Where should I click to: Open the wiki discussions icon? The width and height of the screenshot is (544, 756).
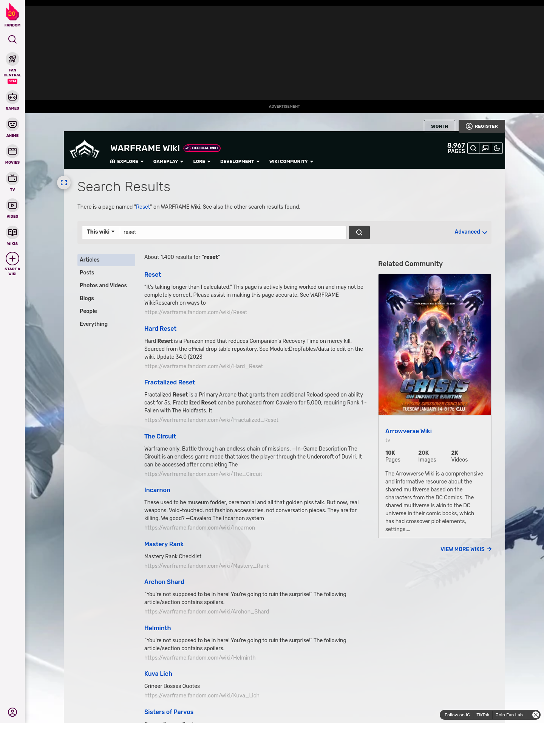pyautogui.click(x=485, y=148)
